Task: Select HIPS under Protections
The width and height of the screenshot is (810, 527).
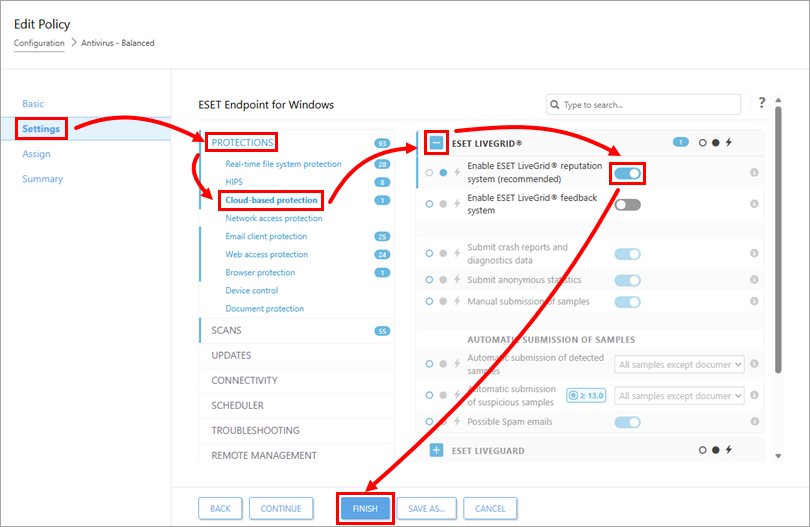Action: (x=234, y=182)
